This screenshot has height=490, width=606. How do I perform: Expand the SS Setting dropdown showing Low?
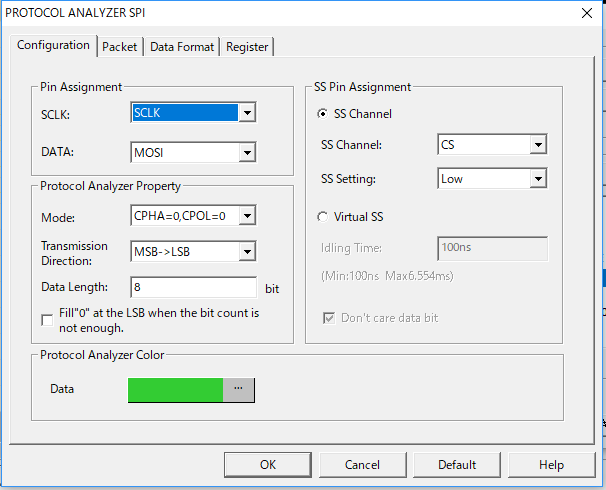pos(538,179)
